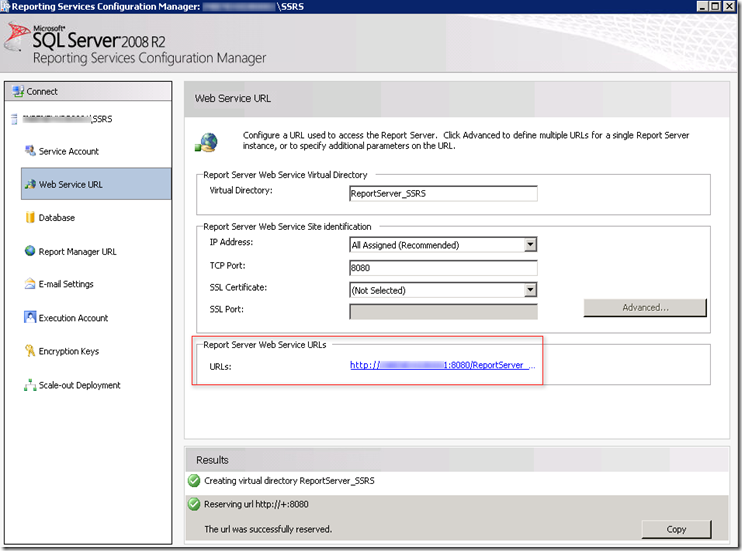Click the Connect server icon
The width and height of the screenshot is (742, 551).
pyautogui.click(x=17, y=91)
